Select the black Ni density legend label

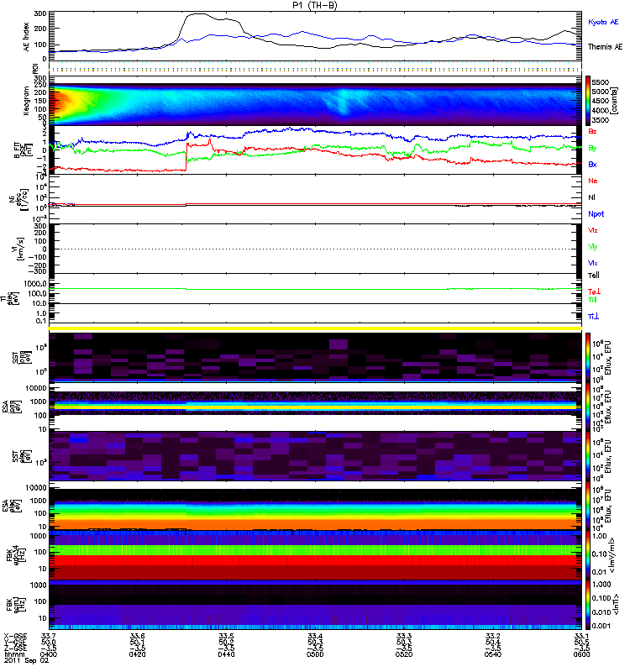(x=592, y=197)
